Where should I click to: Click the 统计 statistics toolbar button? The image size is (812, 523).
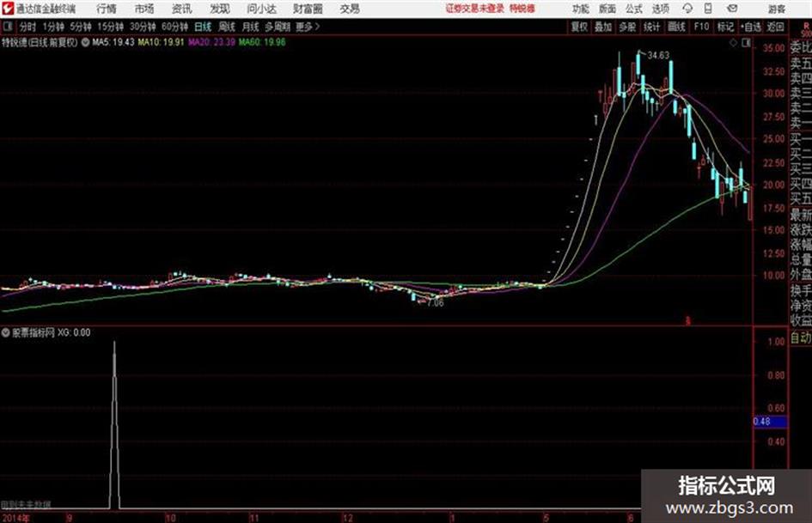(x=652, y=27)
